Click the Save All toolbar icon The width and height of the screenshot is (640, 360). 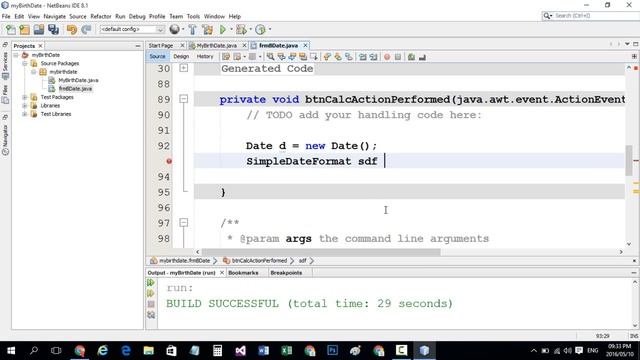[53, 29]
